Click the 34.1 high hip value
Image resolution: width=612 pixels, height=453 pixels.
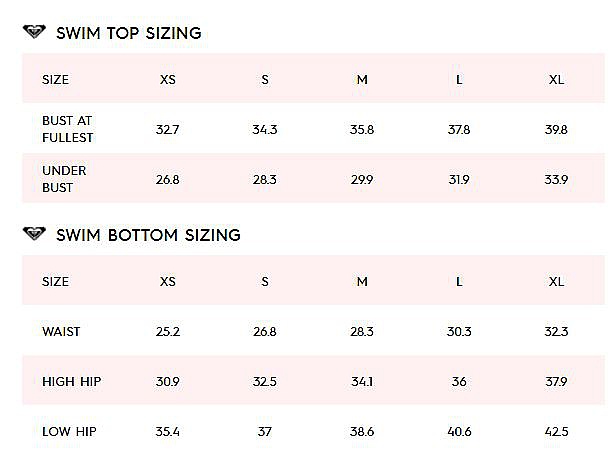[362, 381]
